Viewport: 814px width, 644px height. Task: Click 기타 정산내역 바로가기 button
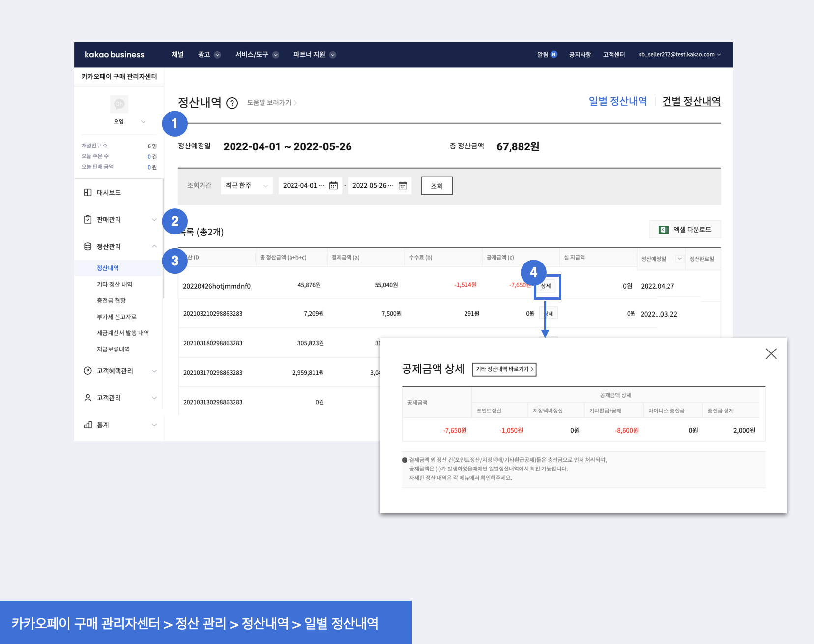(x=504, y=369)
